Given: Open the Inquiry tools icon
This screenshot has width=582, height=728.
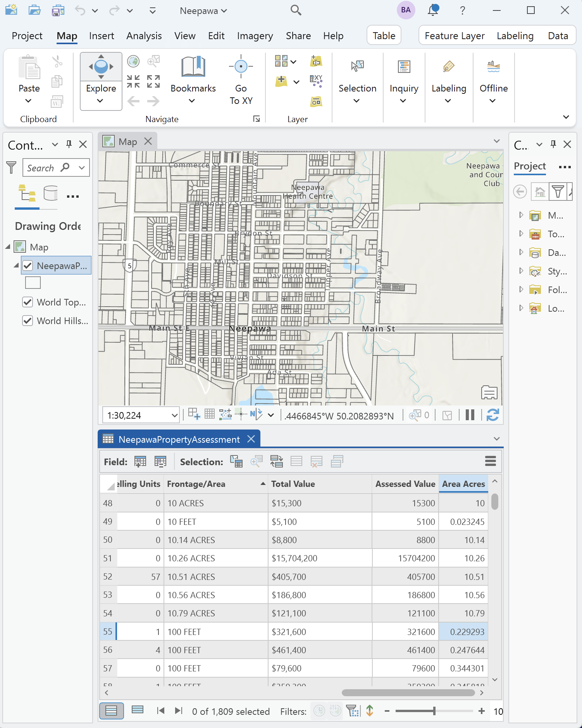Looking at the screenshot, I should (404, 67).
